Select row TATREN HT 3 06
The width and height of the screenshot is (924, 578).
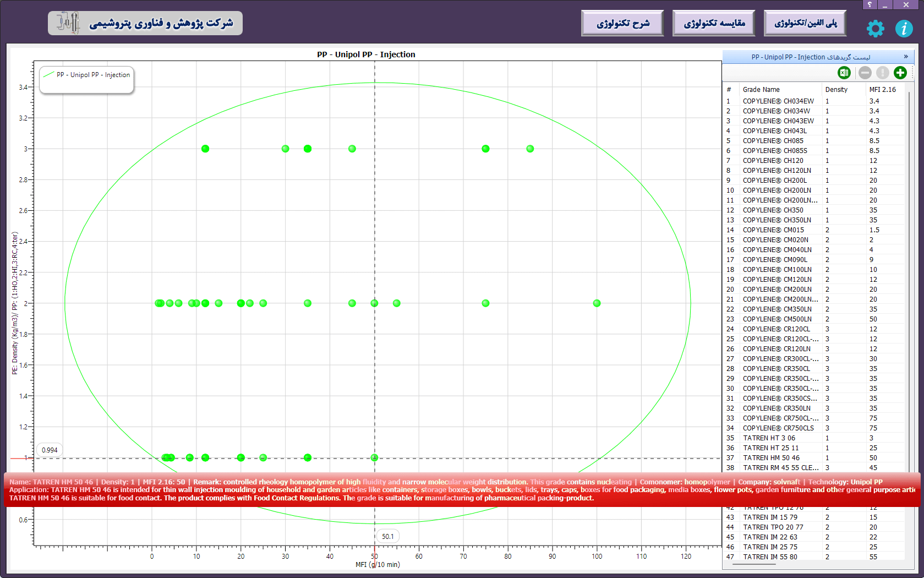813,438
